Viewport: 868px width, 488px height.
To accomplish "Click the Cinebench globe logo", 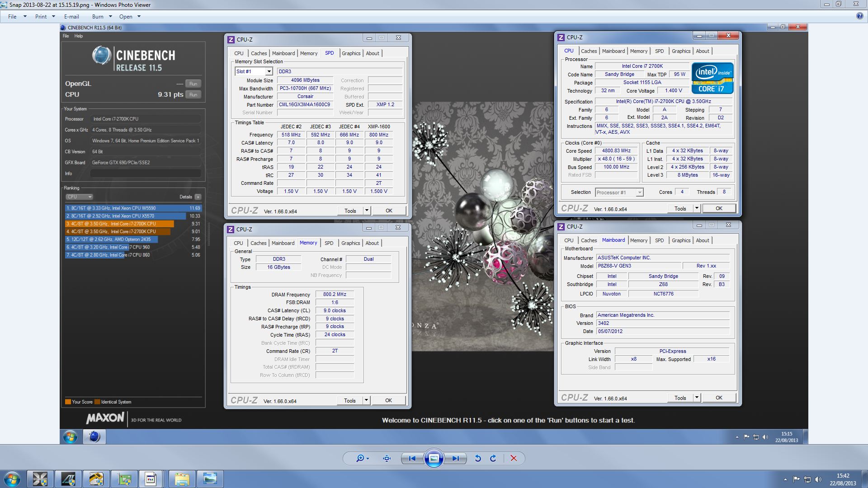I will [x=102, y=56].
